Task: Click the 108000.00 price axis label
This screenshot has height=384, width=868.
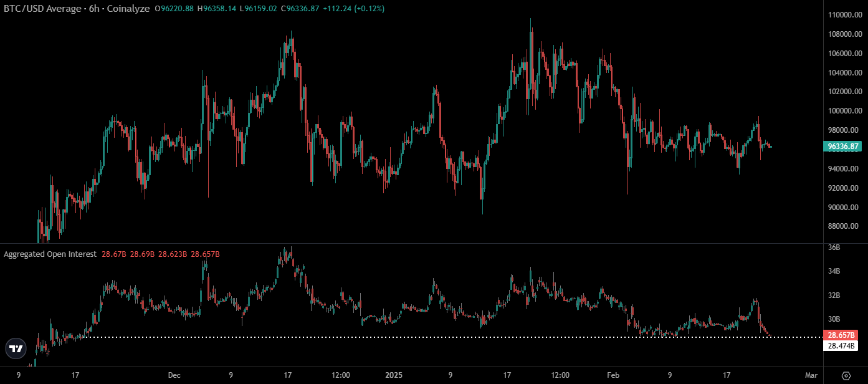Action: tap(844, 34)
